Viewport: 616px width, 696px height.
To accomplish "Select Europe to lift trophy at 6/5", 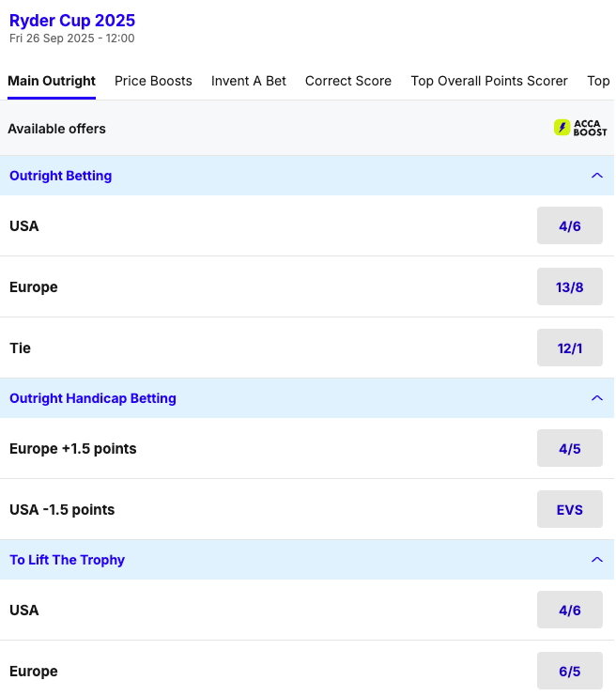I will point(569,672).
